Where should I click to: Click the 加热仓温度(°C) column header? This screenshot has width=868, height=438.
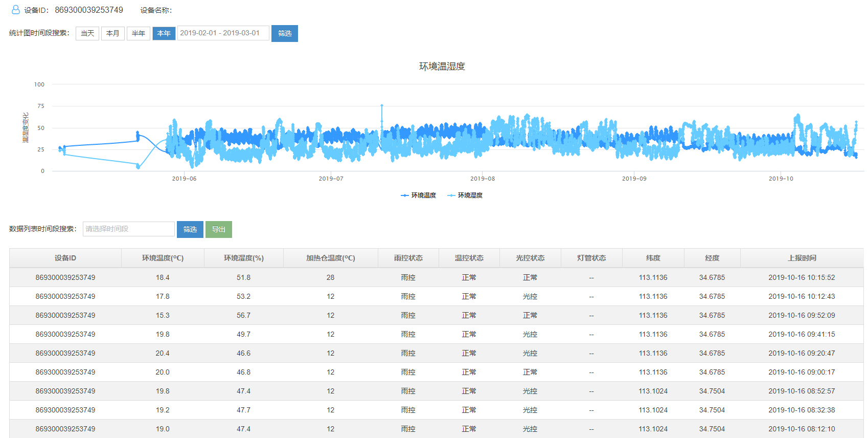pyautogui.click(x=331, y=258)
